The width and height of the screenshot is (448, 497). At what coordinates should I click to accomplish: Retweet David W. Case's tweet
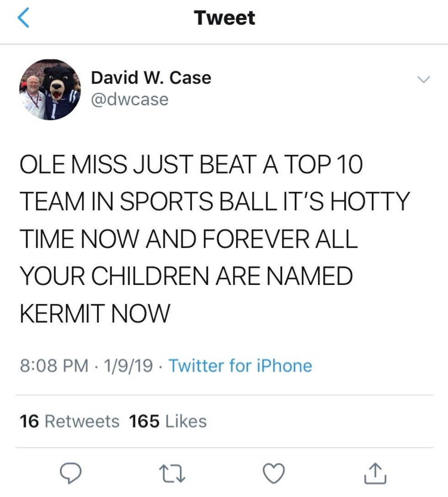(174, 472)
